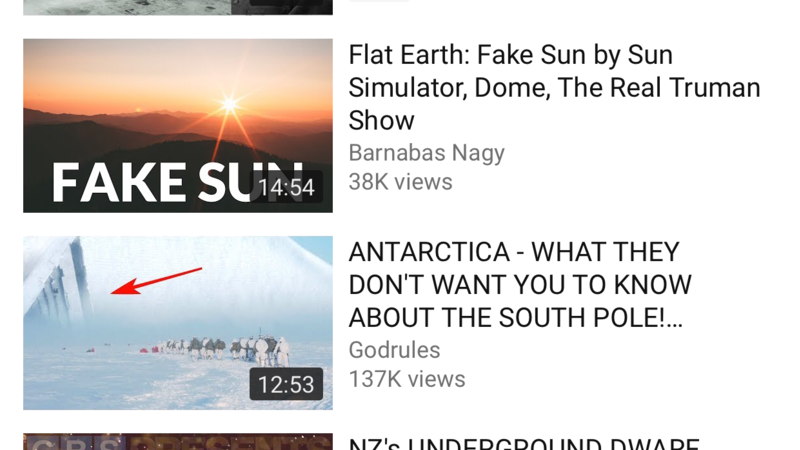The image size is (800, 450).
Task: Click the line of soldiers in thumbnail
Action: pyautogui.click(x=224, y=349)
